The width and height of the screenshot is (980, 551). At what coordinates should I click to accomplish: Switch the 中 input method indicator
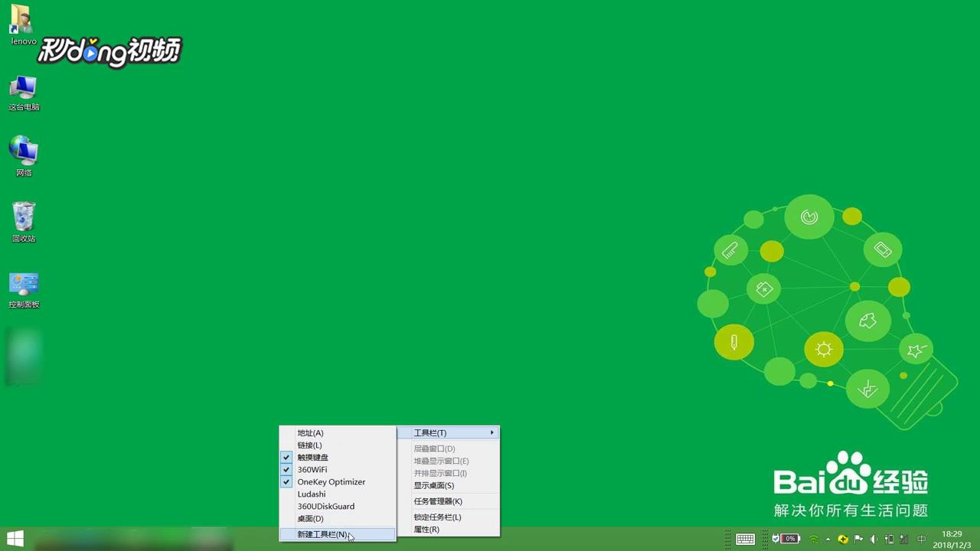922,539
